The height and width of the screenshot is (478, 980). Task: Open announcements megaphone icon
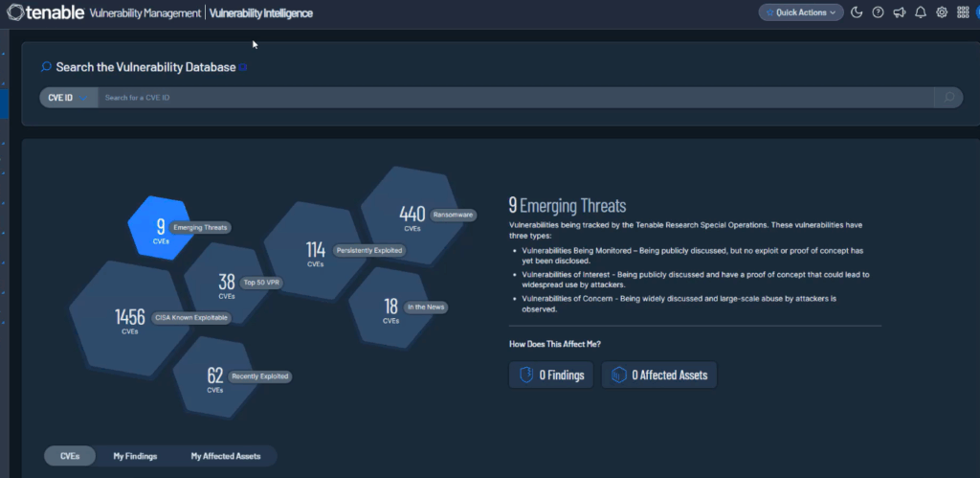point(899,12)
